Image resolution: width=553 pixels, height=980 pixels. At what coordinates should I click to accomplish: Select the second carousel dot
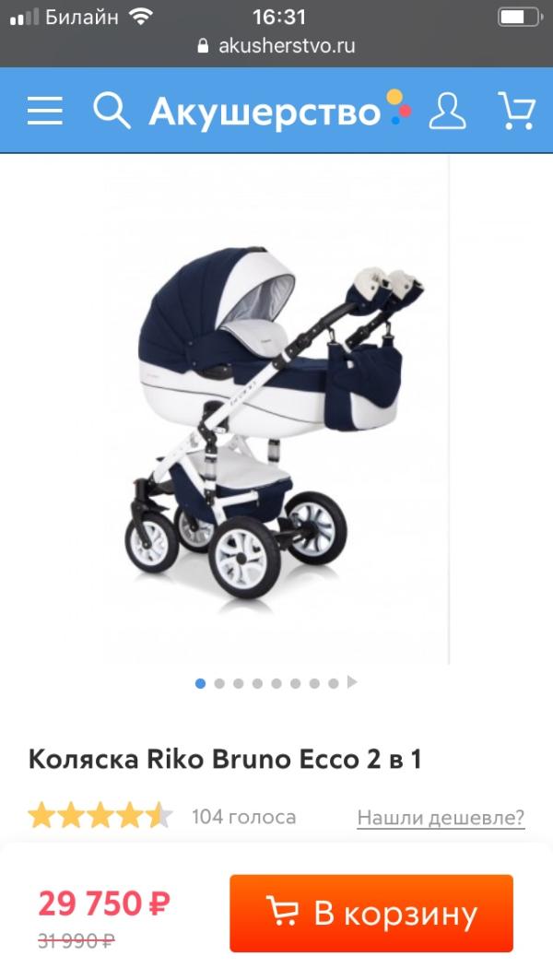(219, 683)
